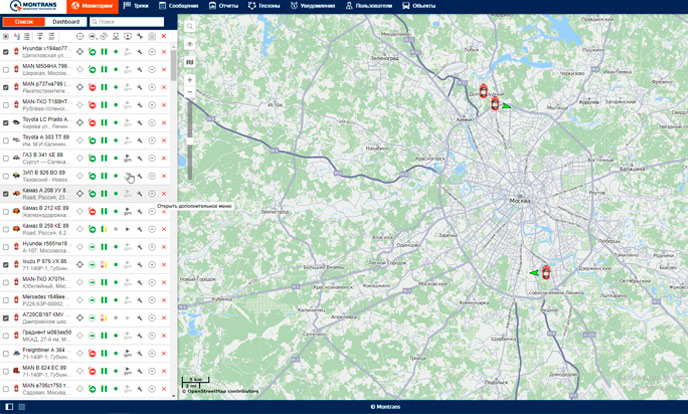Check the MAN-TKO T188HT checkbox
The width and height of the screenshot is (688, 414).
pyautogui.click(x=6, y=105)
